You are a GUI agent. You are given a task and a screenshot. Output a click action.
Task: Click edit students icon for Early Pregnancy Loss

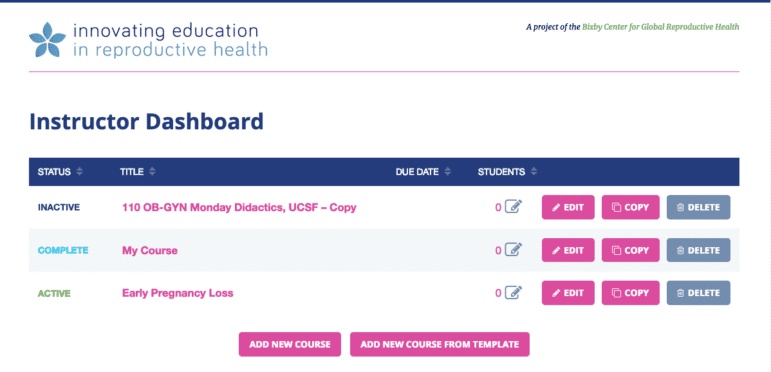point(513,292)
